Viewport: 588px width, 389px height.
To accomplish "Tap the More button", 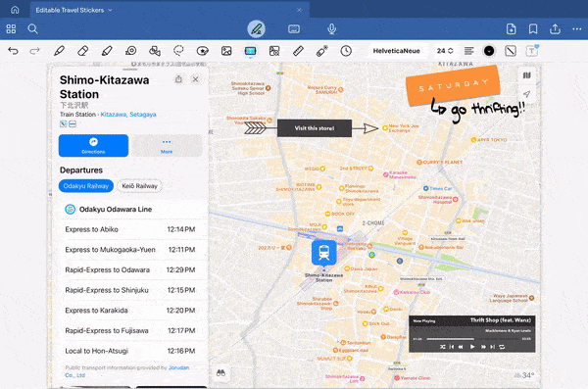I will pyautogui.click(x=167, y=146).
